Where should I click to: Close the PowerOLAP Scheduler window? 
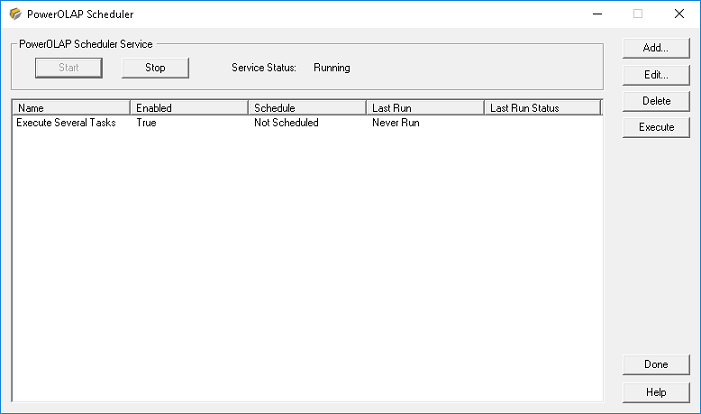coord(678,14)
